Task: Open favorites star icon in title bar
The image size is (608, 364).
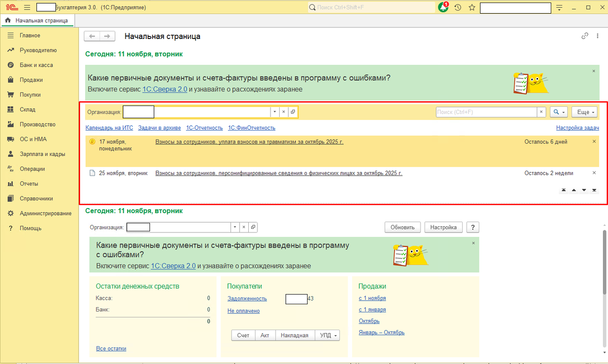Action: [x=472, y=8]
